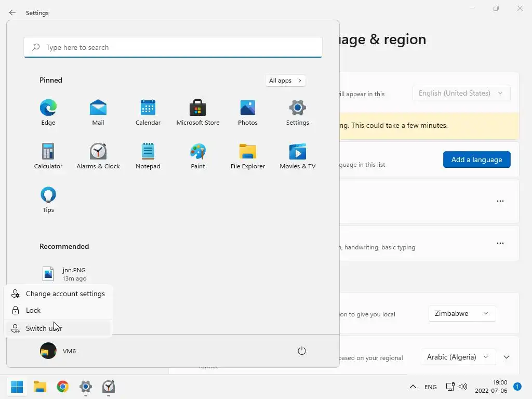Open the Calendar pinned app
532x399 pixels.
pyautogui.click(x=148, y=112)
